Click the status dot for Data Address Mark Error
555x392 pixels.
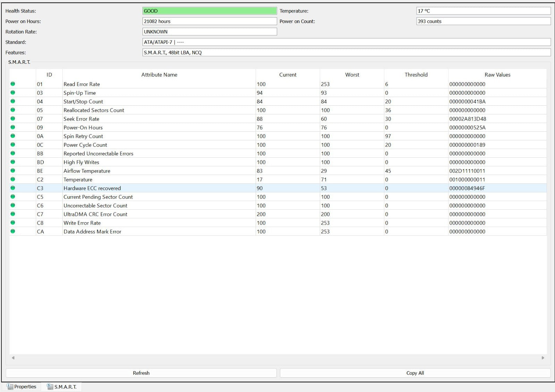pyautogui.click(x=13, y=231)
